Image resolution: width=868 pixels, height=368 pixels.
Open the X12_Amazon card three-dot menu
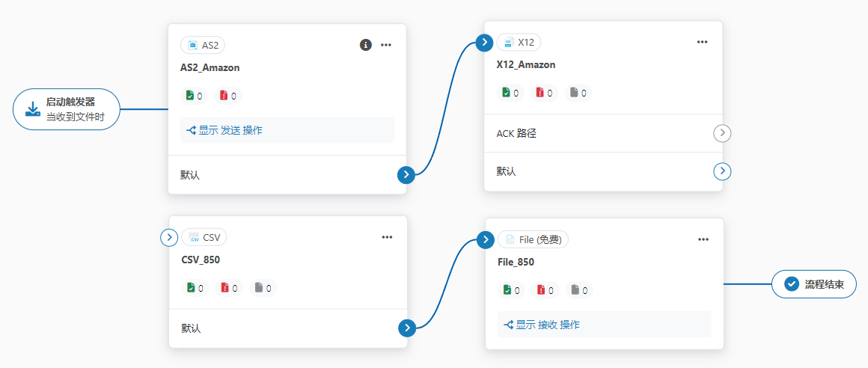click(x=702, y=42)
